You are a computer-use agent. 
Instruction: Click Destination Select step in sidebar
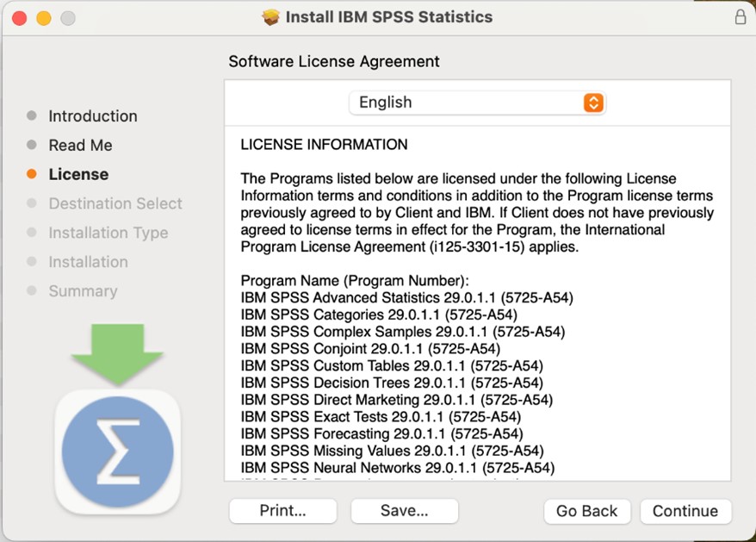115,203
